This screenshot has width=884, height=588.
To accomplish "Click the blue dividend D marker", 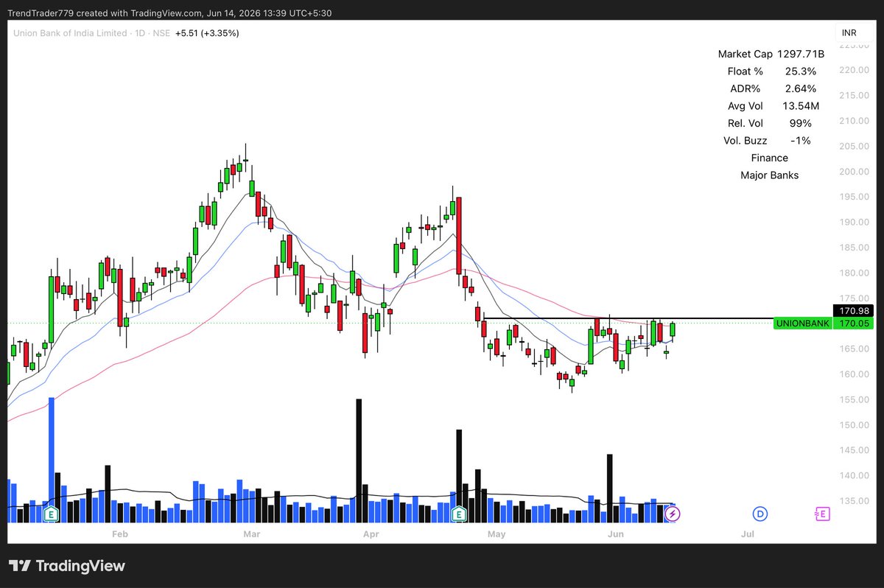I will (x=760, y=514).
